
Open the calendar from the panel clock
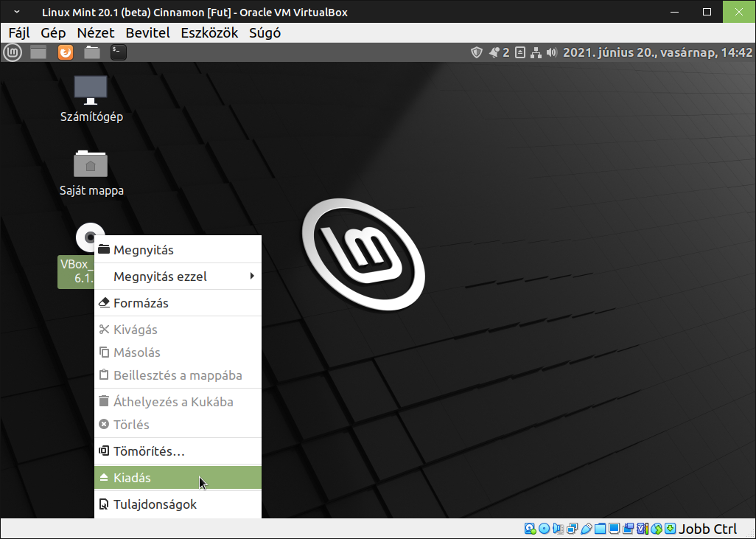(658, 52)
